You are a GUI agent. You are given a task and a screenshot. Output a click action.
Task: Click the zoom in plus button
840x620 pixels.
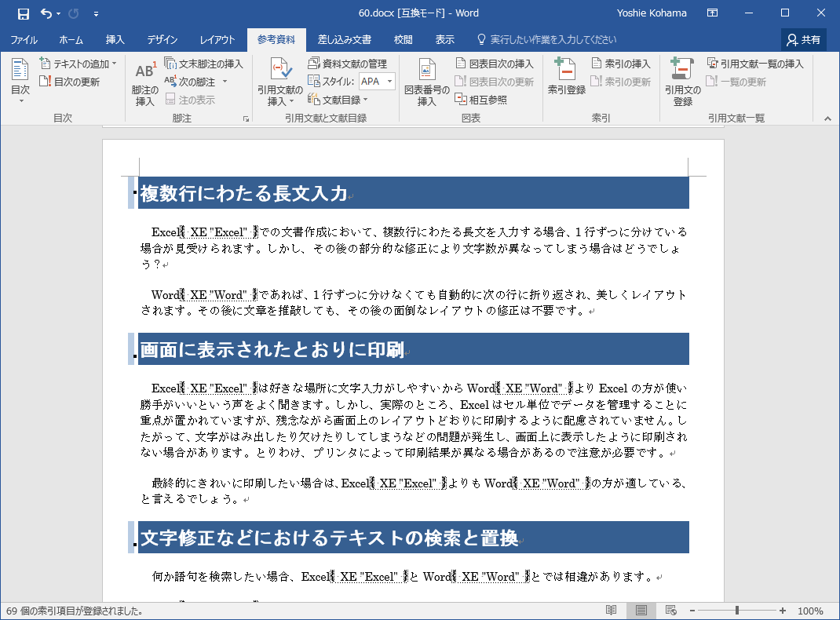pos(783,611)
